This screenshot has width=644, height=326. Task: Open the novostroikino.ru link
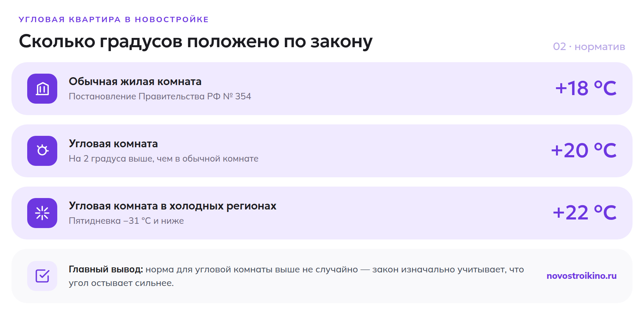click(581, 276)
